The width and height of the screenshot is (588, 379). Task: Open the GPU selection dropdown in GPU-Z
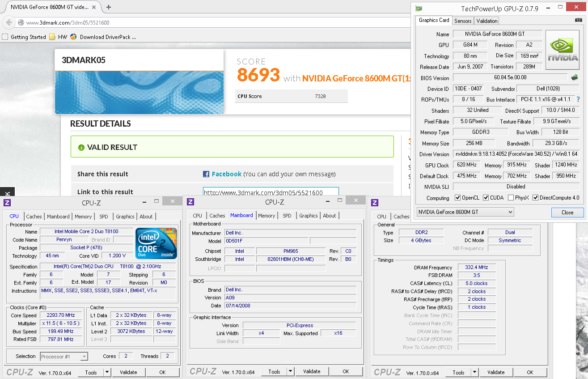pos(465,212)
